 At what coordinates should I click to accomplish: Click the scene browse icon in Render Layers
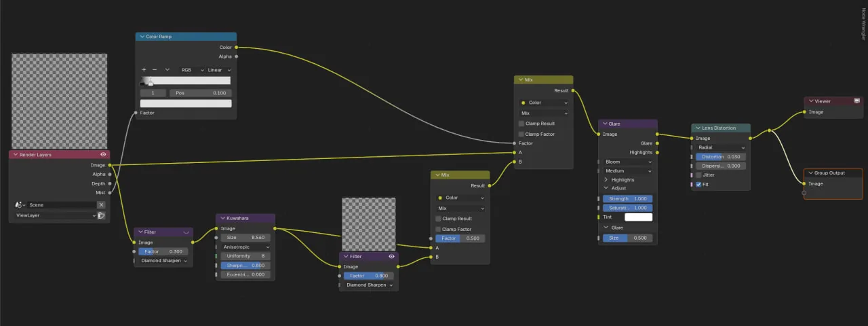tap(20, 205)
